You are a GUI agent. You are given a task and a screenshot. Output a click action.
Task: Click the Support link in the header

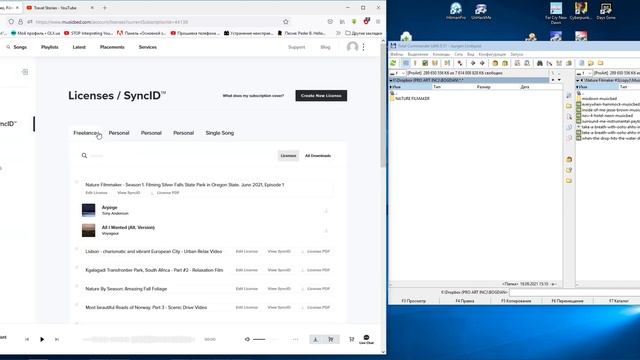[x=296, y=47]
